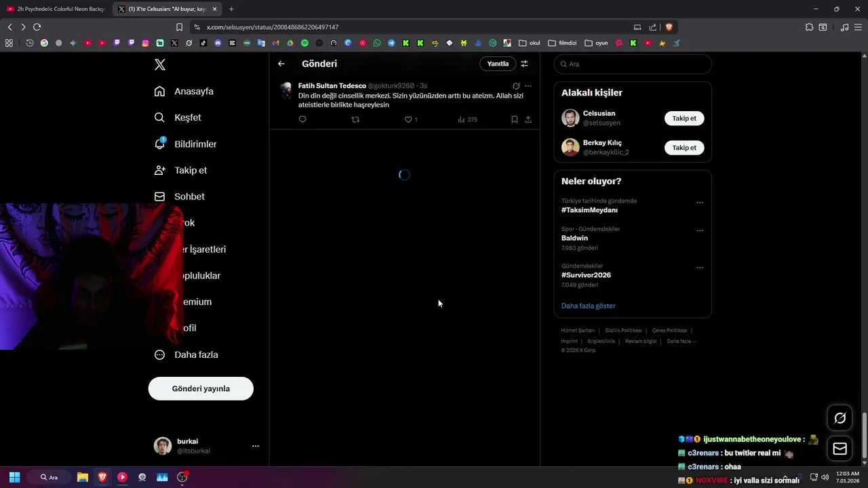
Task: Open the filmdizi bookmarks folder
Action: [x=562, y=43]
